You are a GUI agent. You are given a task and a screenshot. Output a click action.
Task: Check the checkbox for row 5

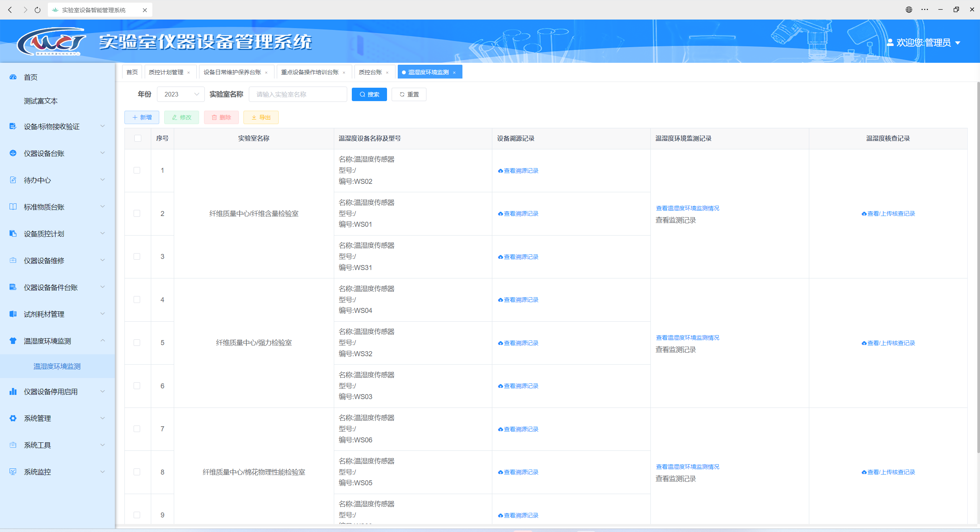tap(137, 343)
